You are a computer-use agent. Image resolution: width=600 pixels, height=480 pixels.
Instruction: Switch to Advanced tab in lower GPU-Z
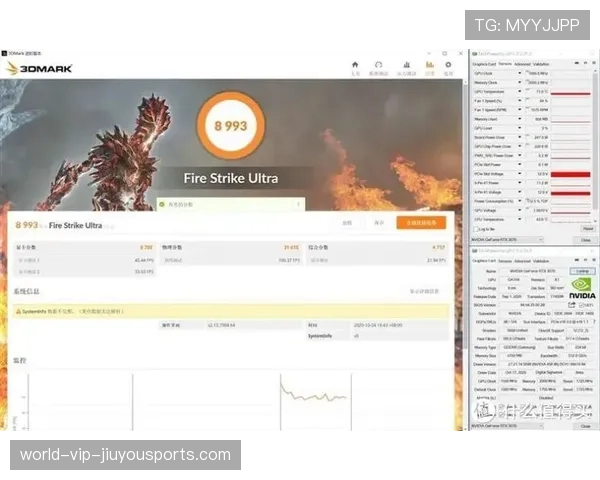point(522,261)
